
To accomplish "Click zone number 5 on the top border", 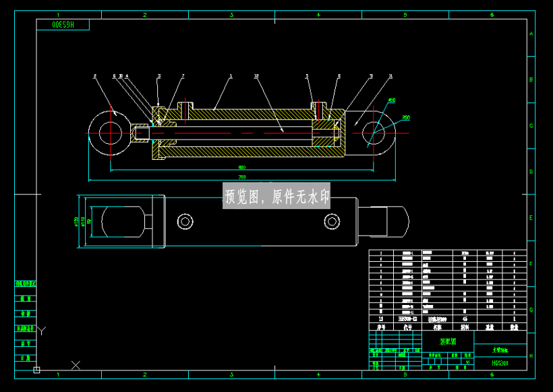I will (x=405, y=15).
